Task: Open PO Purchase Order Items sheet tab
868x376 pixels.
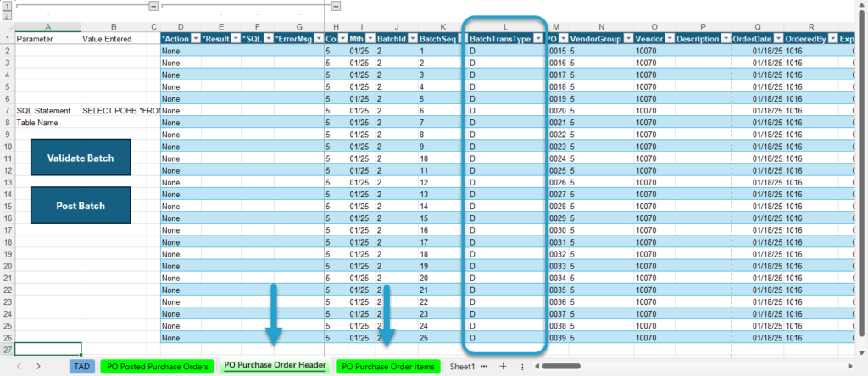Action: click(388, 366)
